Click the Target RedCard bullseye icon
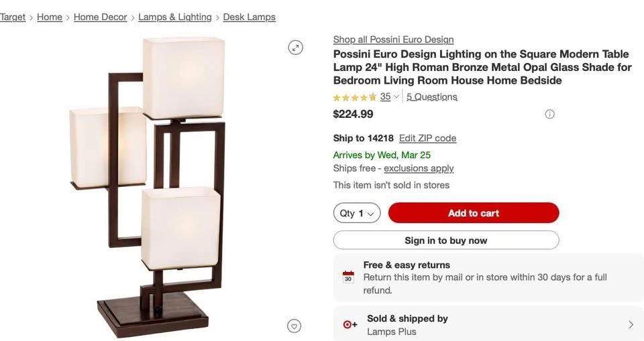 [x=350, y=325]
